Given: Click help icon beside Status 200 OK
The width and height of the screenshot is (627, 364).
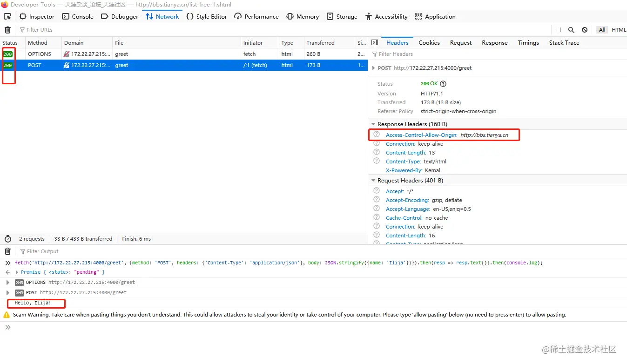Looking at the screenshot, I should click(443, 84).
